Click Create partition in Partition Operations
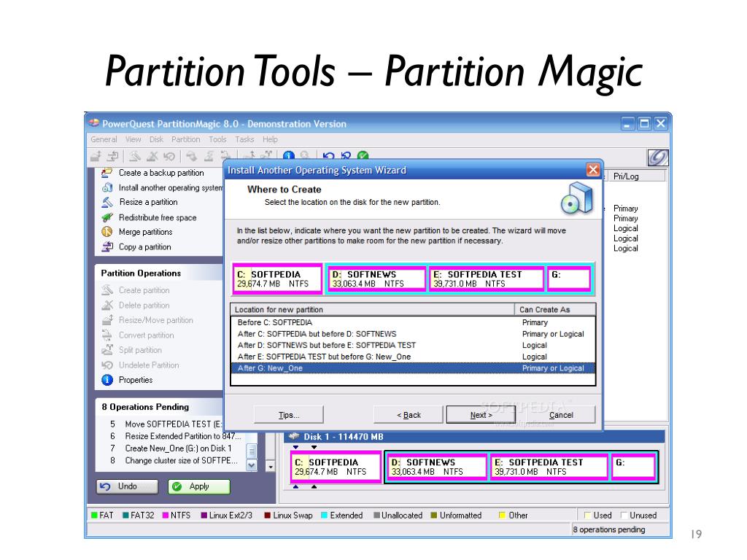747x560 pixels. (136, 290)
